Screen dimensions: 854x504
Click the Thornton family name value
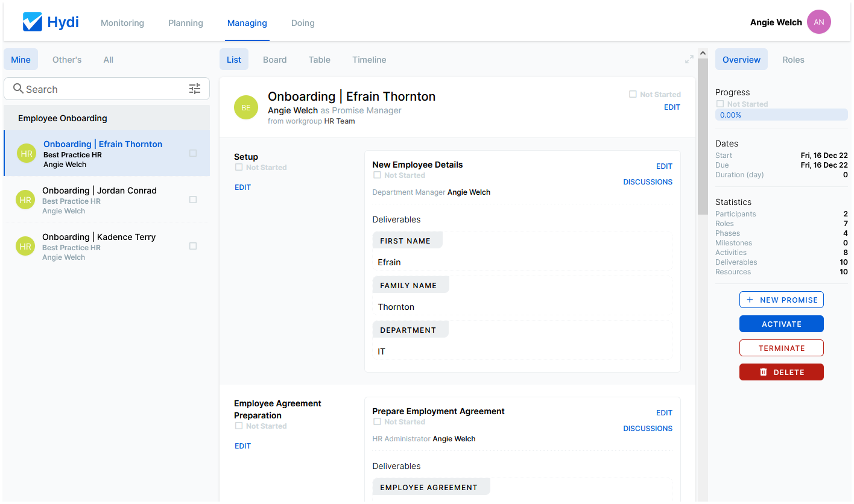396,307
